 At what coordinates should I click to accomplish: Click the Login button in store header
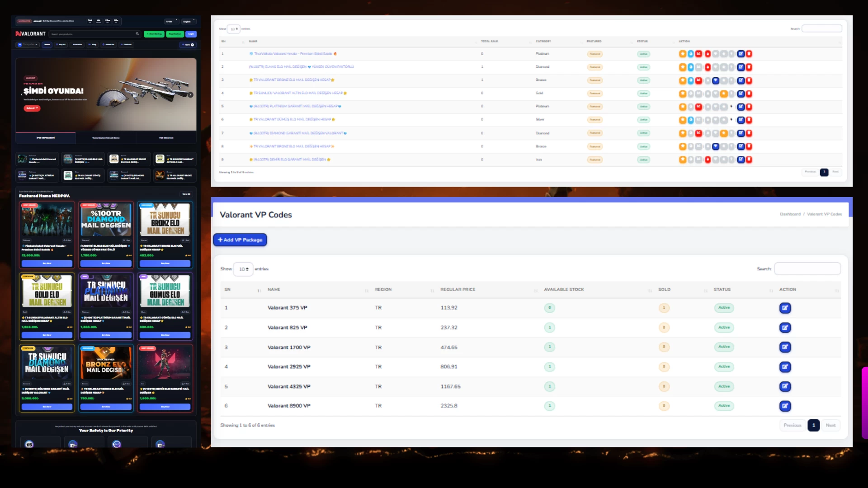(x=191, y=34)
